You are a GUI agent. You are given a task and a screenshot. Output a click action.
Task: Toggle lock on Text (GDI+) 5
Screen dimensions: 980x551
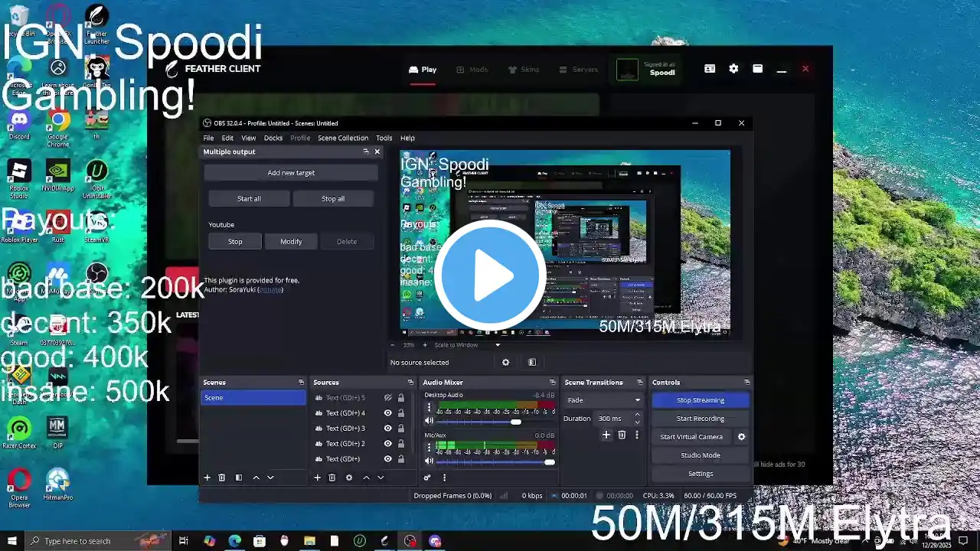400,398
